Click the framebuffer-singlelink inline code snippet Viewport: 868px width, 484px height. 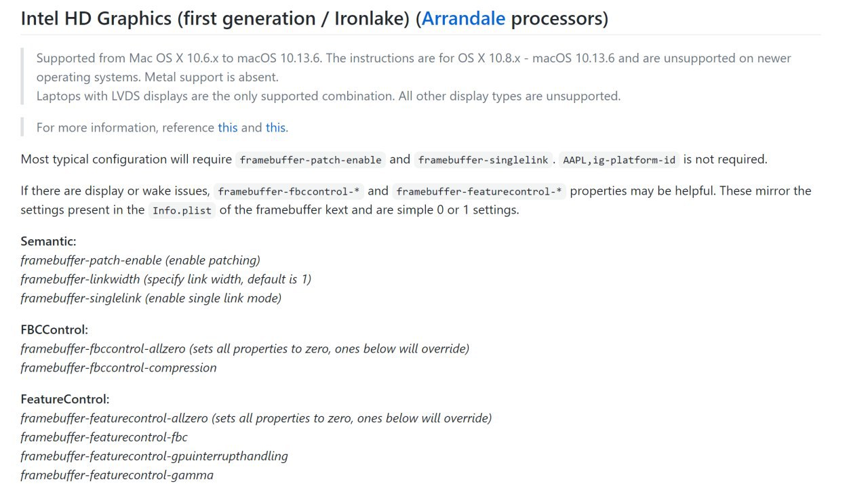pyautogui.click(x=484, y=160)
